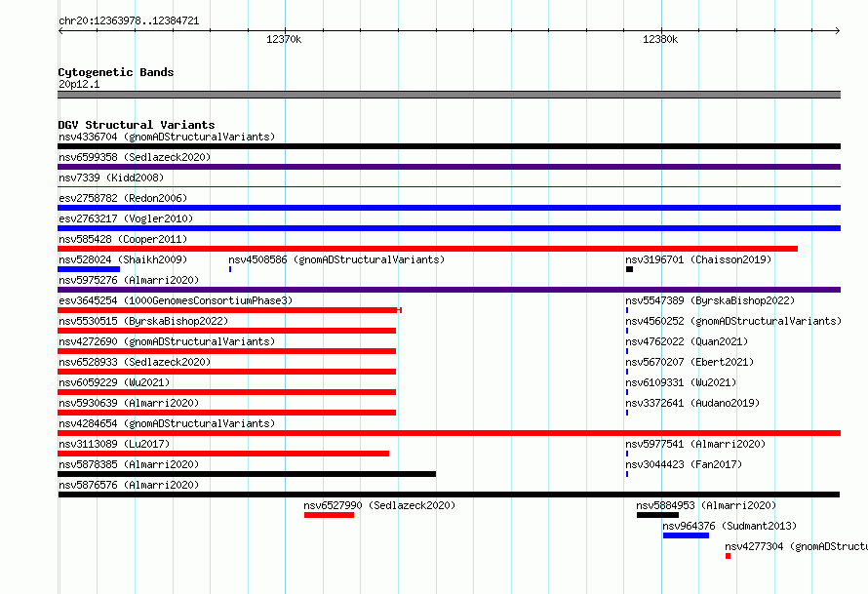The width and height of the screenshot is (868, 594).
Task: Select the black bar under nsv5878385
Action: click(x=247, y=474)
